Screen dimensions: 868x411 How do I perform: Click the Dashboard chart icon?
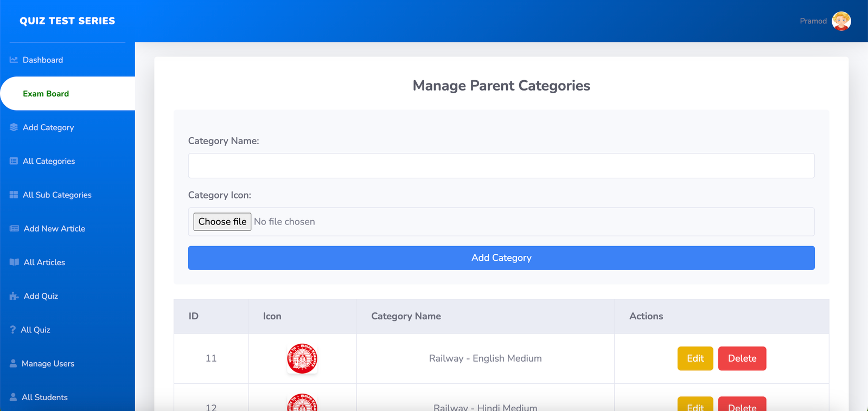(x=14, y=60)
